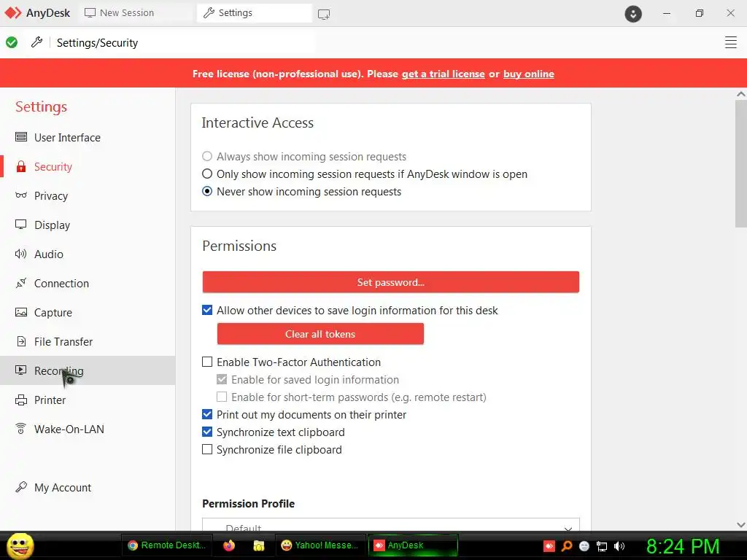Check Synchronize file clipboard

(207, 449)
